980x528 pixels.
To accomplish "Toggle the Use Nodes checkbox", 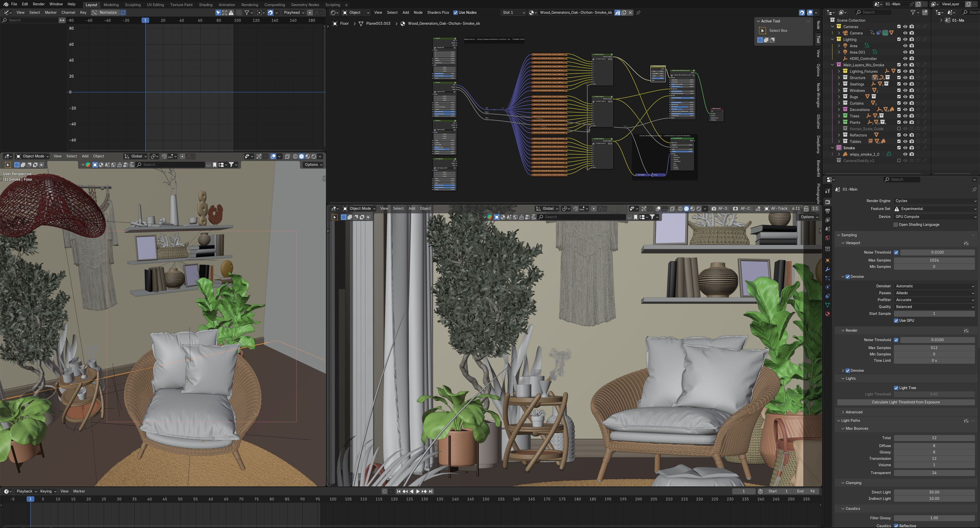I will [455, 13].
